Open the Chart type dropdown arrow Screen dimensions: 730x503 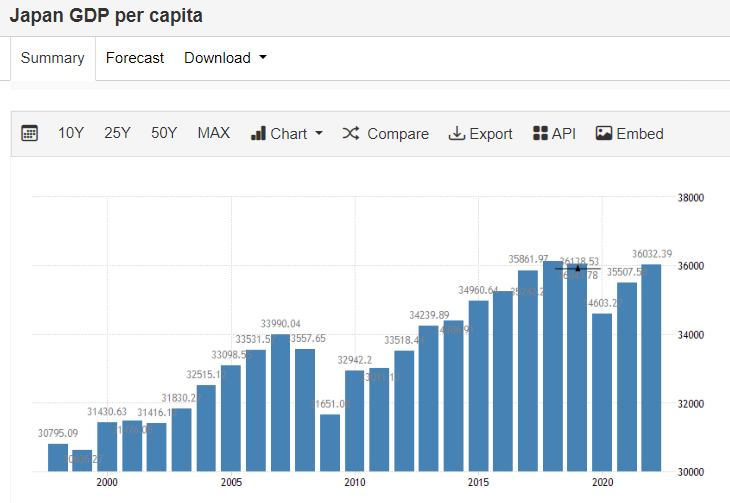coord(319,134)
